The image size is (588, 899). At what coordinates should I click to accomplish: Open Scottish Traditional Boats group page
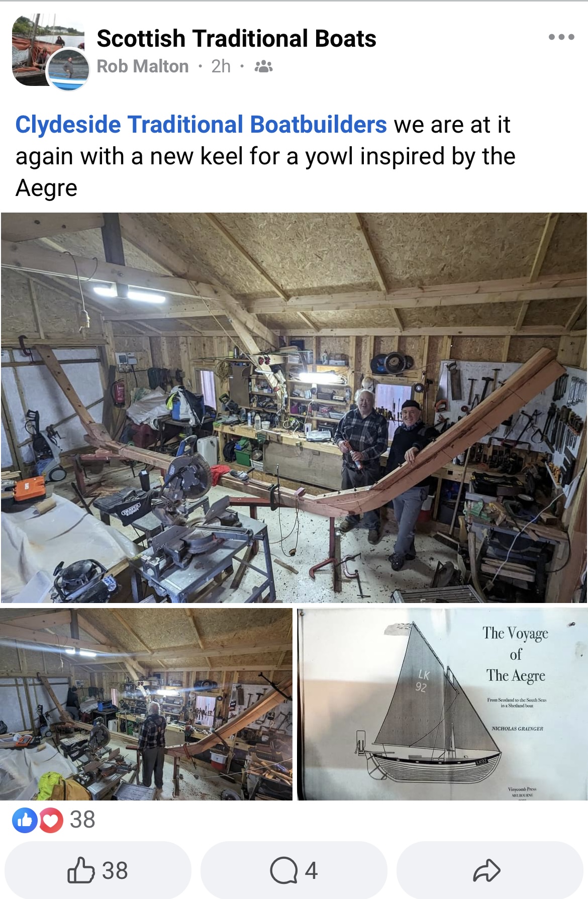[236, 39]
